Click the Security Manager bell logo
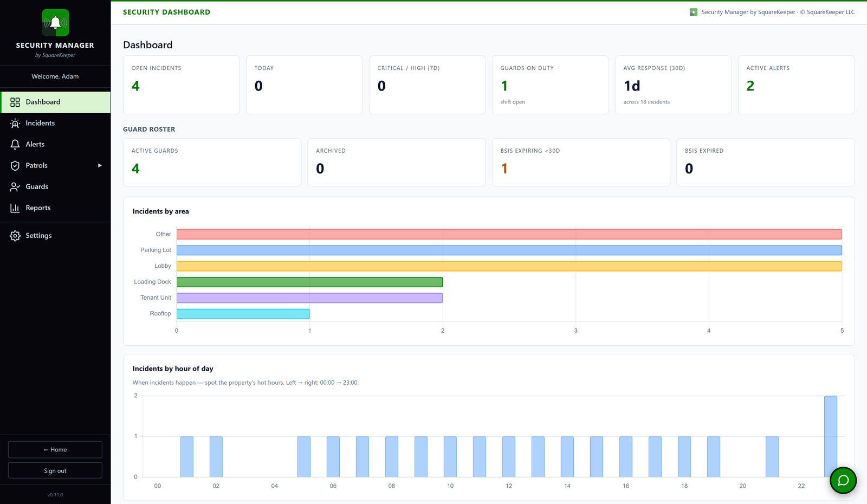 pos(55,23)
